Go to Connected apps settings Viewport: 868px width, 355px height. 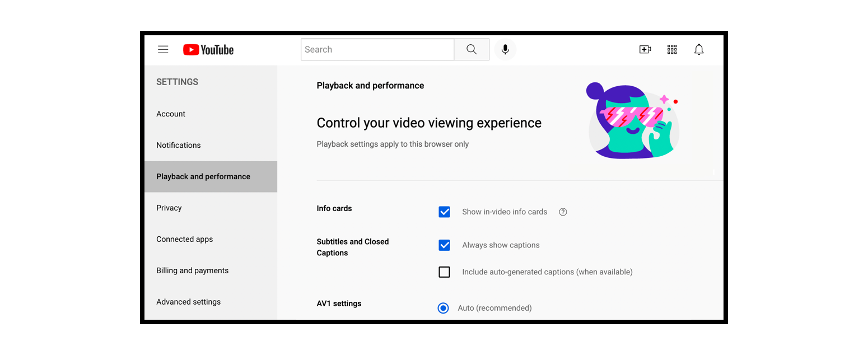tap(184, 239)
